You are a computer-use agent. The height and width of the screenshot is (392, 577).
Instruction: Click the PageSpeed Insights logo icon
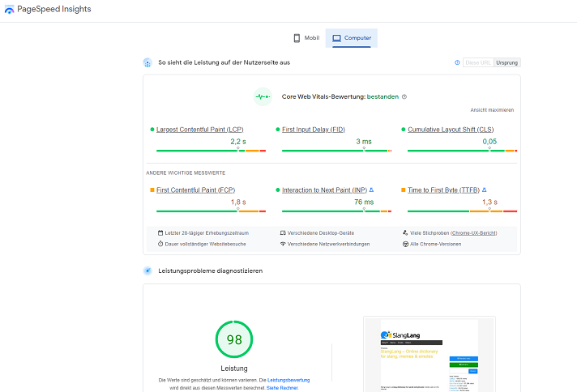[x=9, y=10]
